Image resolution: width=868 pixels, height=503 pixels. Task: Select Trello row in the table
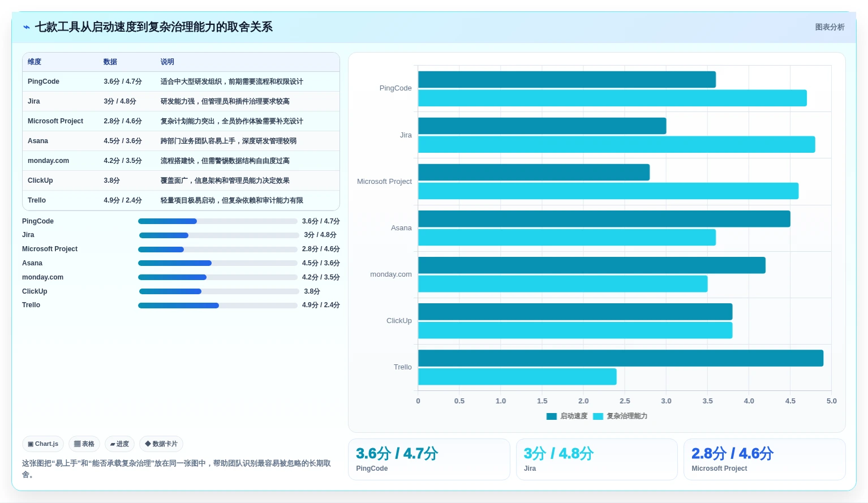181,200
